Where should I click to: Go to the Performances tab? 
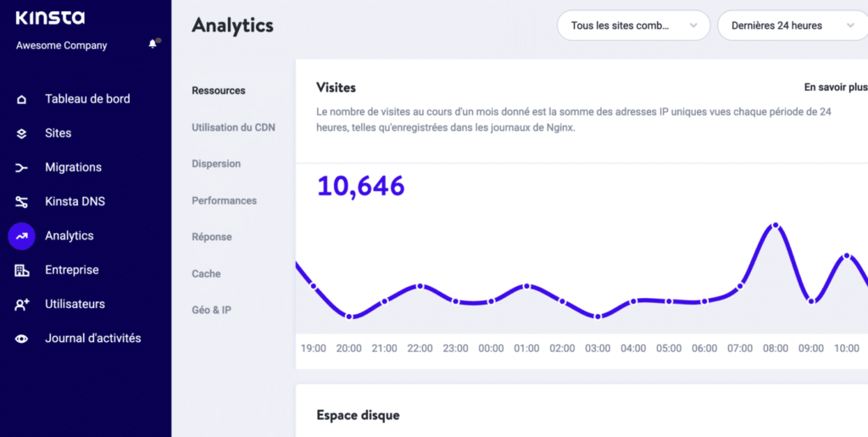point(224,200)
